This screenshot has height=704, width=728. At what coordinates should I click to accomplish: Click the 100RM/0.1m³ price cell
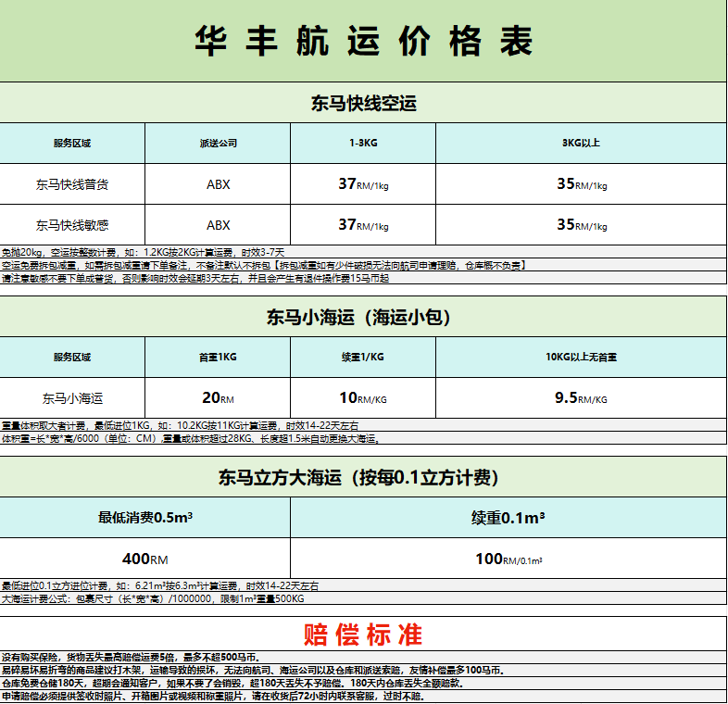tap(508, 559)
